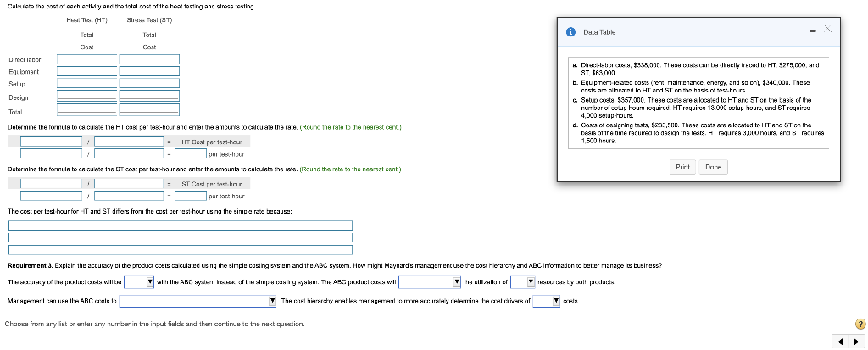Minimize the Data Table dialog
Image resolution: width=868 pixels, height=350 pixels.
tap(812, 31)
